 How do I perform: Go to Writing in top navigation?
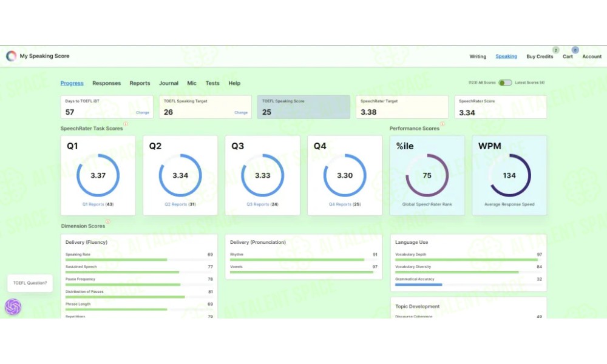click(478, 56)
